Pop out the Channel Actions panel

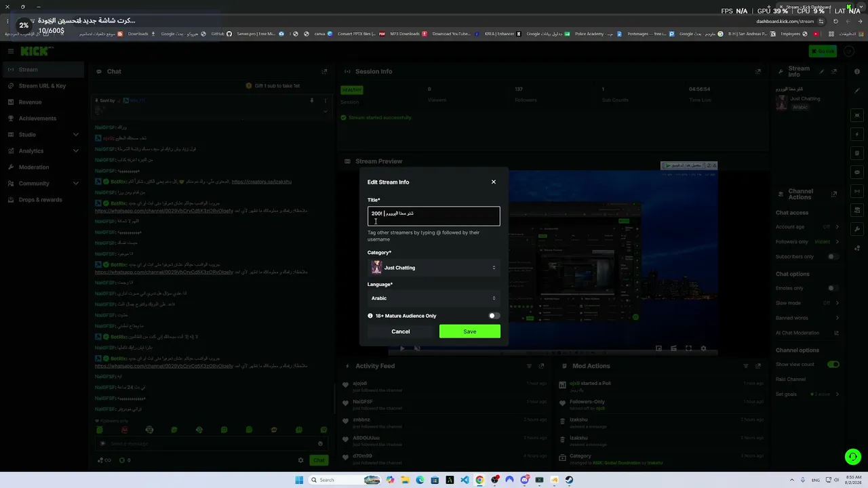(x=834, y=195)
